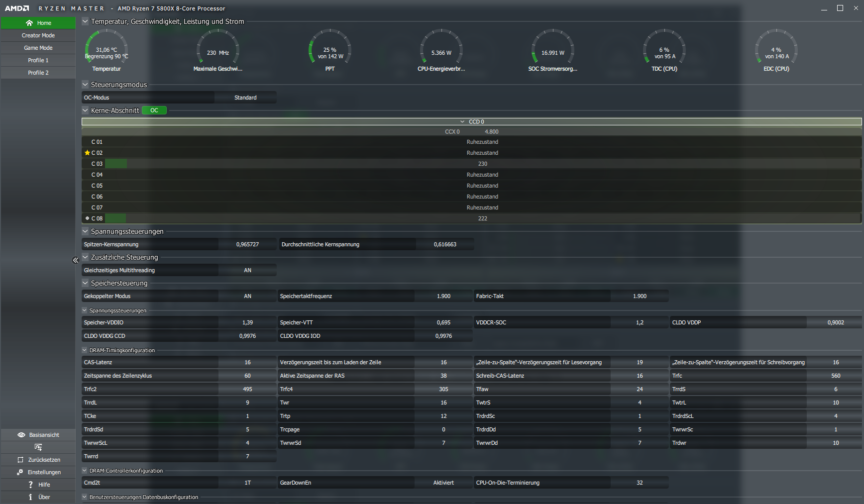
Task: Open Profile 2 in sidebar
Action: (x=38, y=73)
